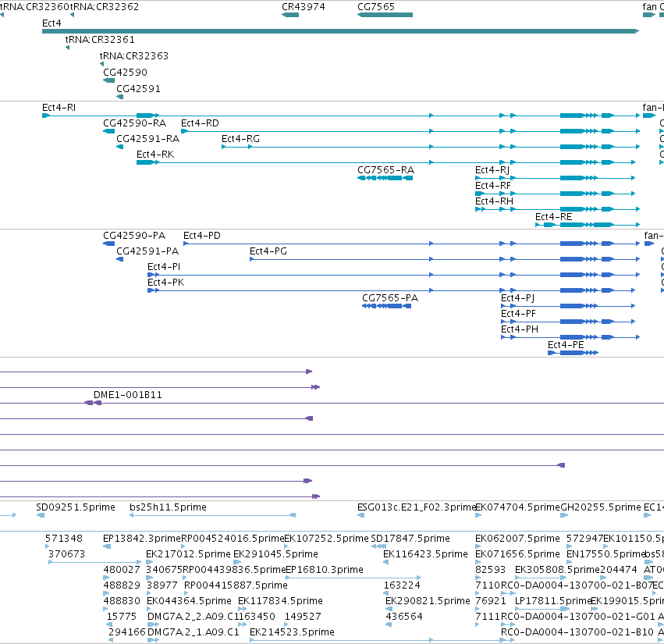
Task: Click the EK107252.5prime label
Action: [326, 539]
